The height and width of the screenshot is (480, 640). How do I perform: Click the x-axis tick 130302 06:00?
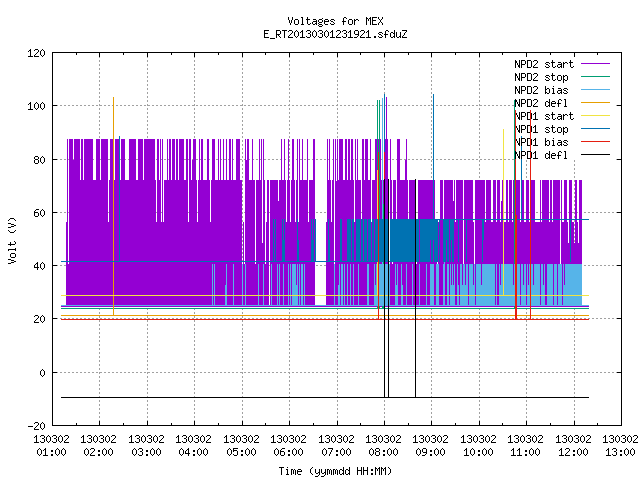[289, 445]
